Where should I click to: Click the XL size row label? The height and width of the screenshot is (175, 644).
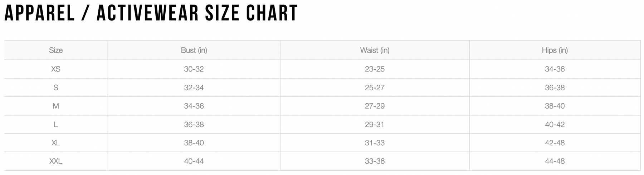coord(56,143)
